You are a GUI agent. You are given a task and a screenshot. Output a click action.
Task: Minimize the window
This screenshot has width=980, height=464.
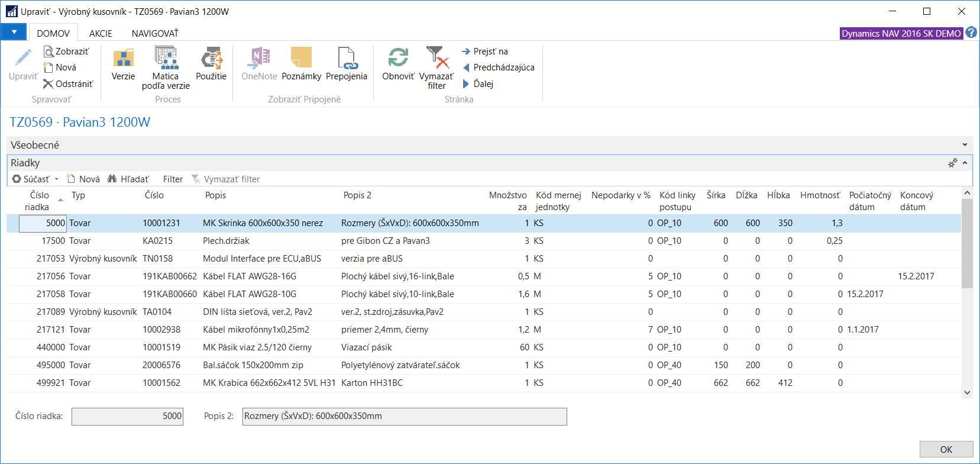tap(893, 11)
